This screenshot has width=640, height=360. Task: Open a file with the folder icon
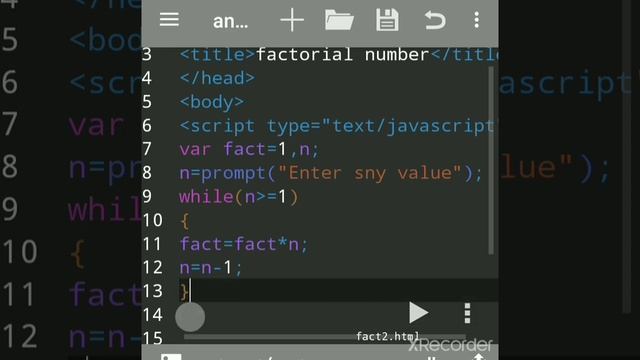tap(339, 20)
